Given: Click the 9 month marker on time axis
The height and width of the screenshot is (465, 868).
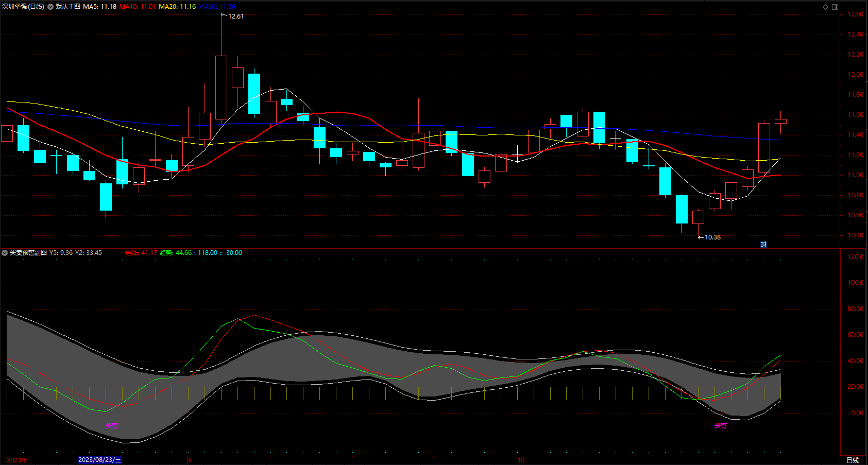Looking at the screenshot, I should pos(190,460).
